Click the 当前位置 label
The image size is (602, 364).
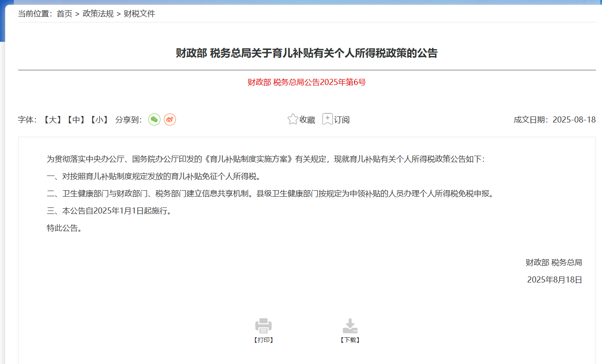pyautogui.click(x=35, y=14)
